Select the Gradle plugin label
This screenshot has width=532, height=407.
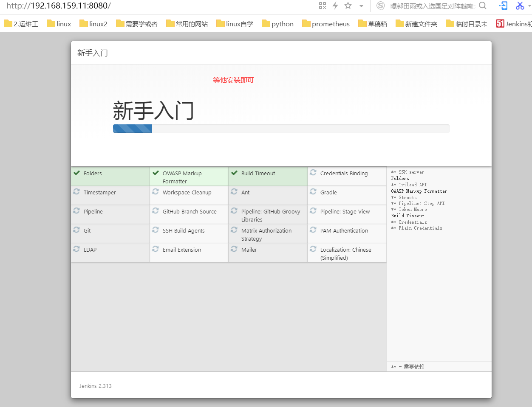pos(328,192)
